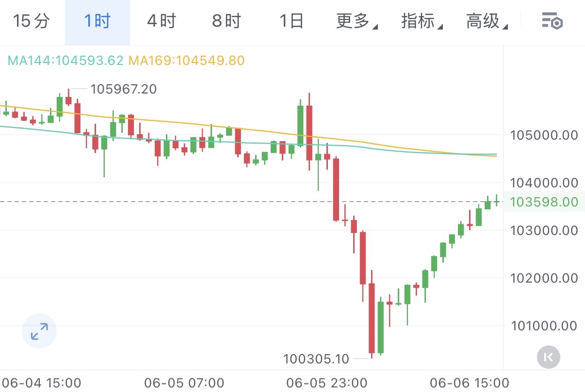This screenshot has height=392, width=585.
Task: Open the 更多 timeframe dropdown
Action: click(357, 21)
